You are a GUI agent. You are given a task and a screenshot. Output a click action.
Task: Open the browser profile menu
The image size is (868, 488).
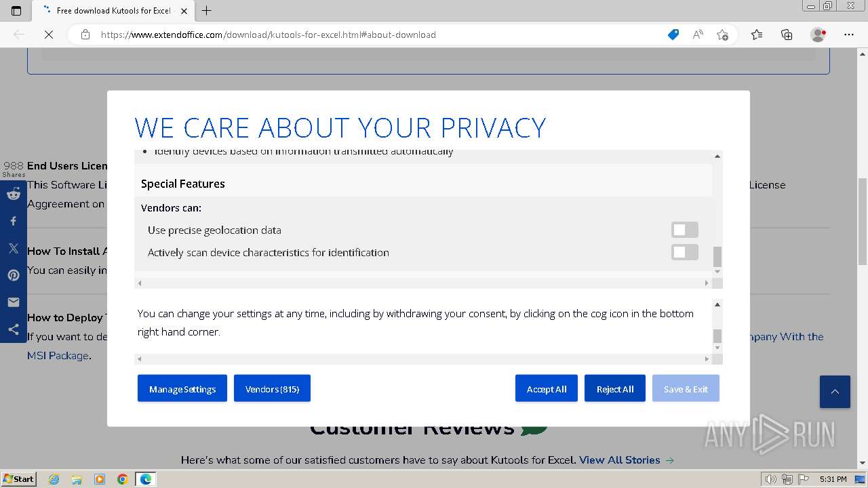818,35
